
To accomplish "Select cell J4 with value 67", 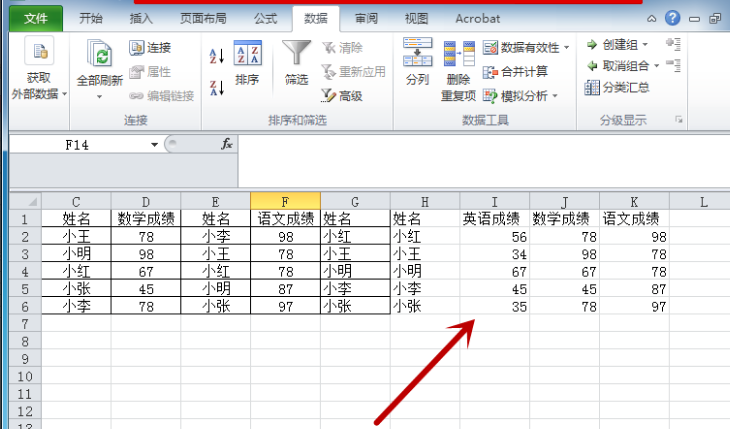I will click(x=565, y=271).
